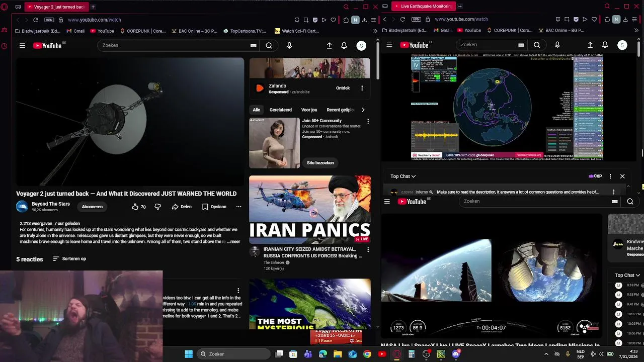Start voice search in the left YouTube window
Image resolution: width=644 pixels, height=362 pixels.
289,46
